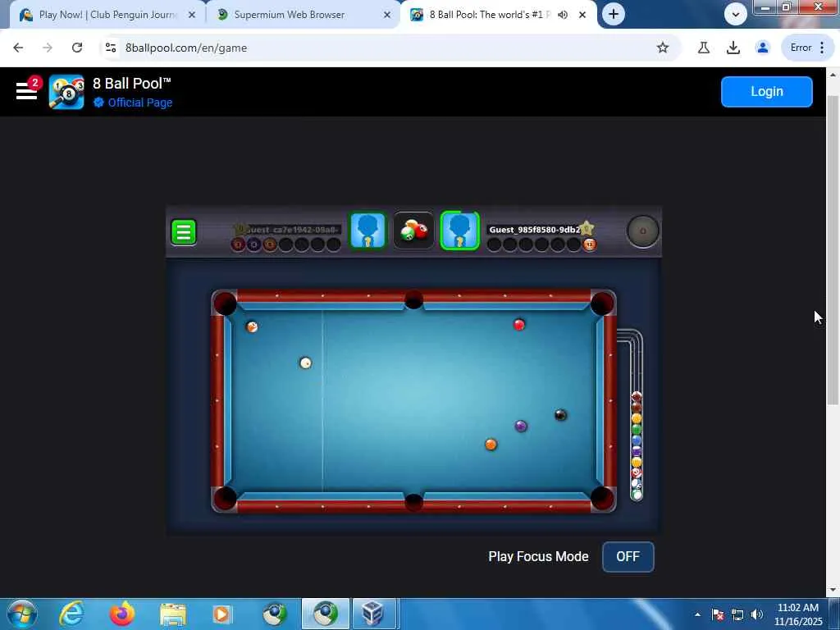This screenshot has height=630, width=840.
Task: Click the Error button in browser toolbar
Action: point(808,48)
